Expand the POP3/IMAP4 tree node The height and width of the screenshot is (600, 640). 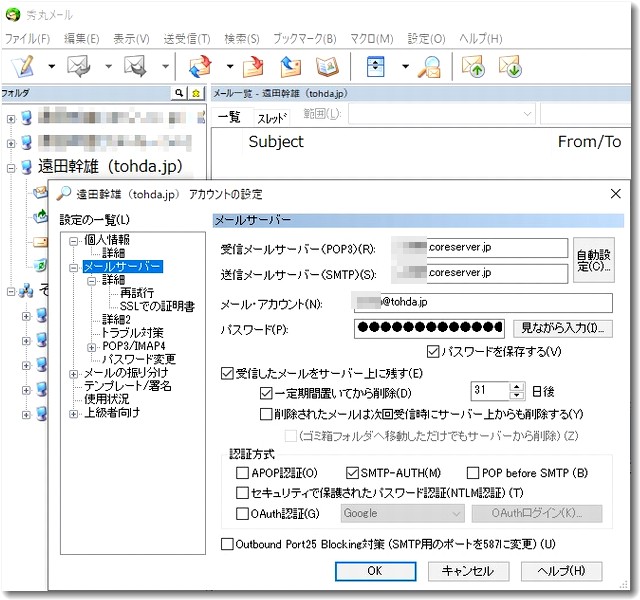[91, 347]
